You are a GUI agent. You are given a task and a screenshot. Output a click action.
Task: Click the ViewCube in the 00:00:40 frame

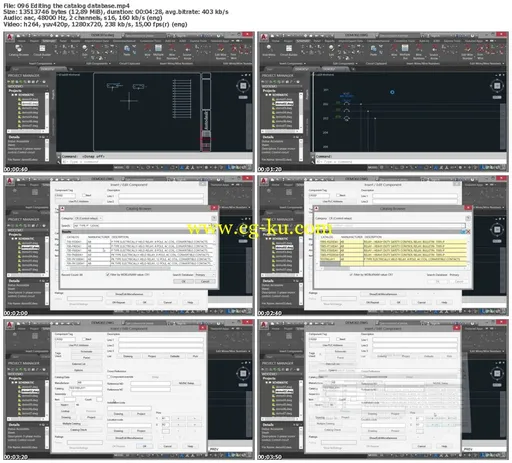[243, 86]
